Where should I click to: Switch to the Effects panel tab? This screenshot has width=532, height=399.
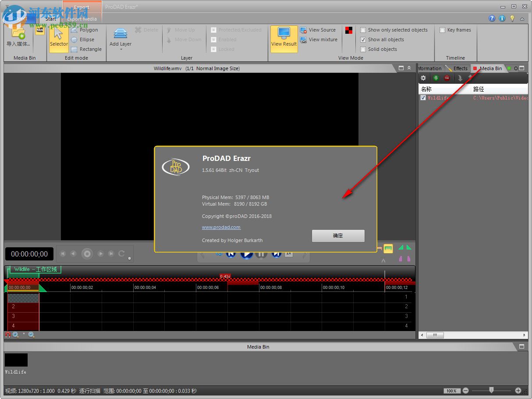tap(457, 68)
